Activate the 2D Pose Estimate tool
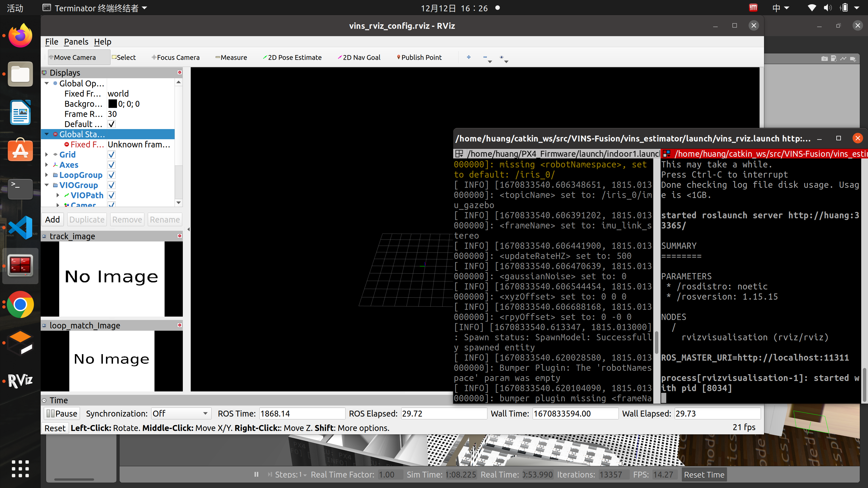 coord(292,57)
